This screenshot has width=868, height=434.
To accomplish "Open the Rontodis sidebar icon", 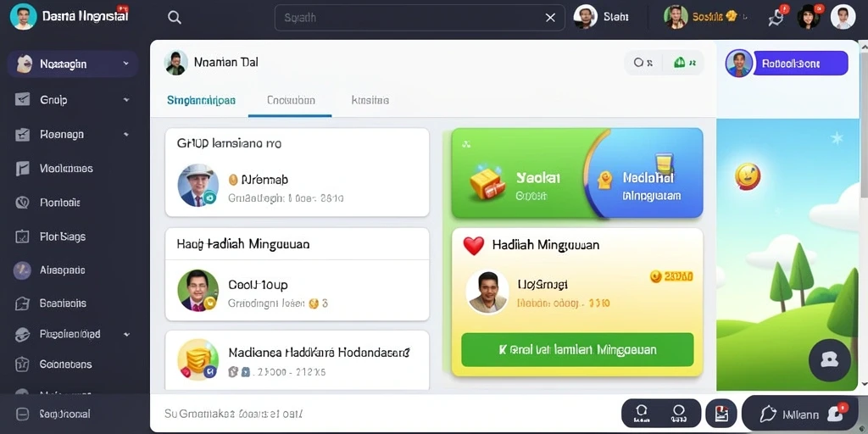I will pos(22,203).
